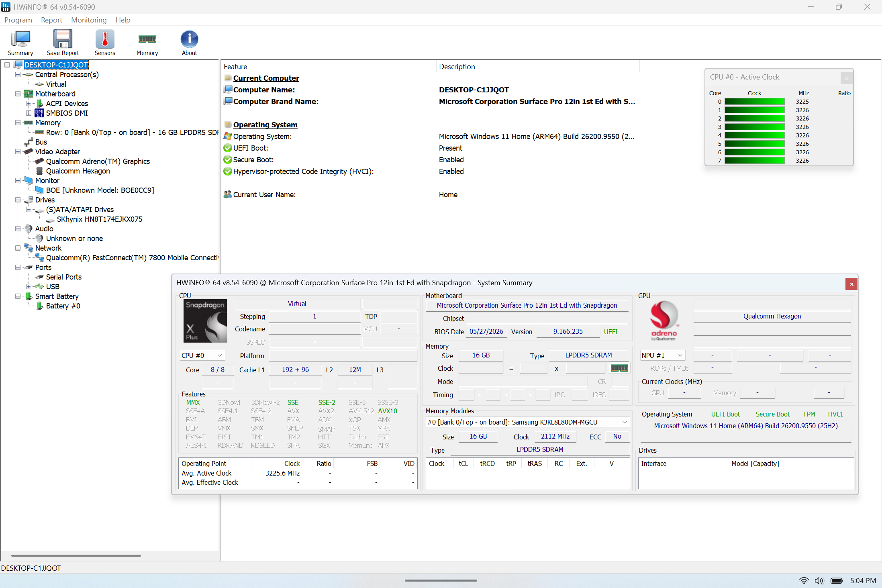This screenshot has width=882, height=588.
Task: Open the CPU #0 selector dropdown
Action: (202, 355)
